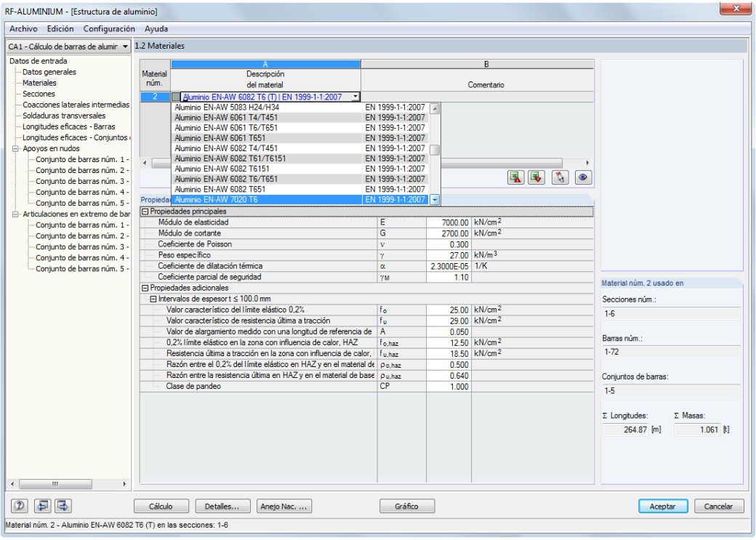This screenshot has height=540, width=756.
Task: Click the Conjuntos de barras field showing 1-5
Action: [671, 391]
